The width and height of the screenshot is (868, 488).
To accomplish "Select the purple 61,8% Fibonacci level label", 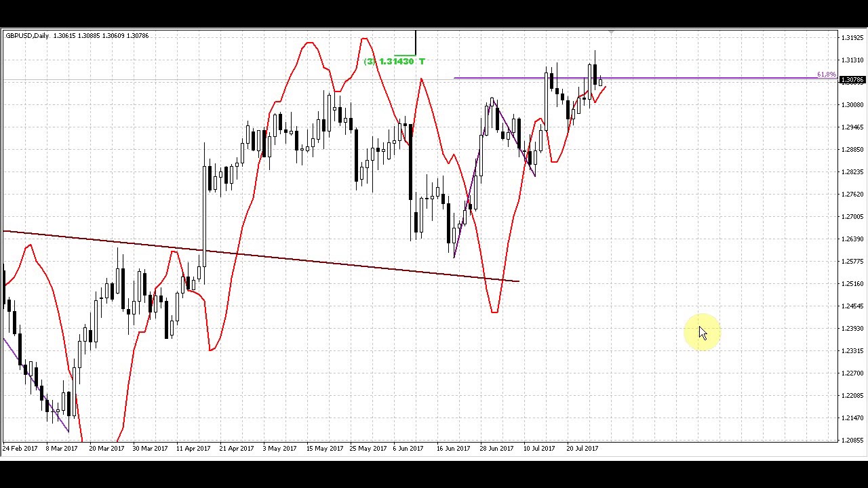I will click(826, 75).
